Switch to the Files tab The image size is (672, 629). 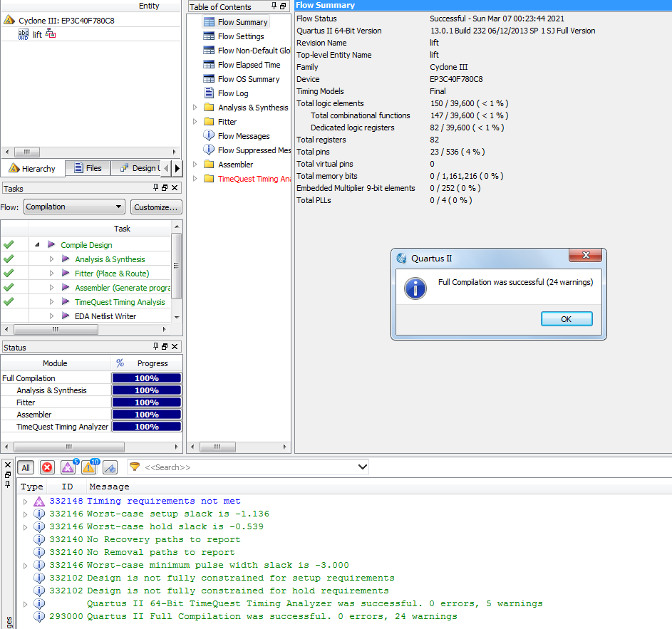[87, 168]
